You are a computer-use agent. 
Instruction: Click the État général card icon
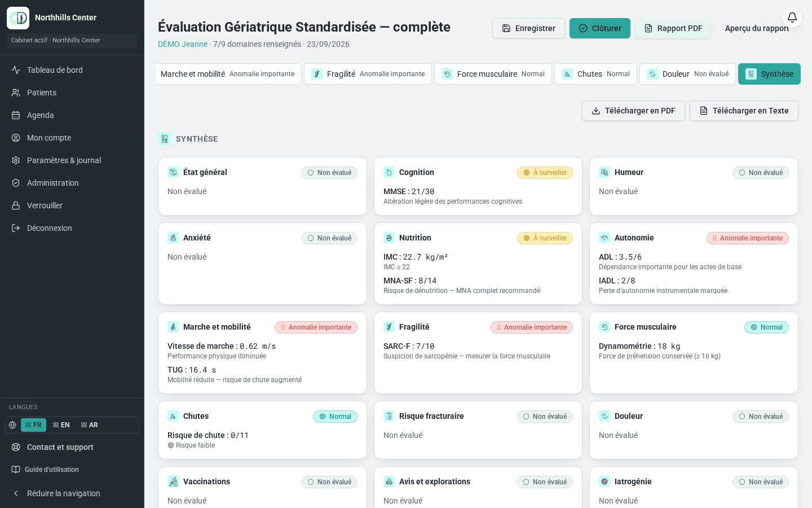point(173,172)
